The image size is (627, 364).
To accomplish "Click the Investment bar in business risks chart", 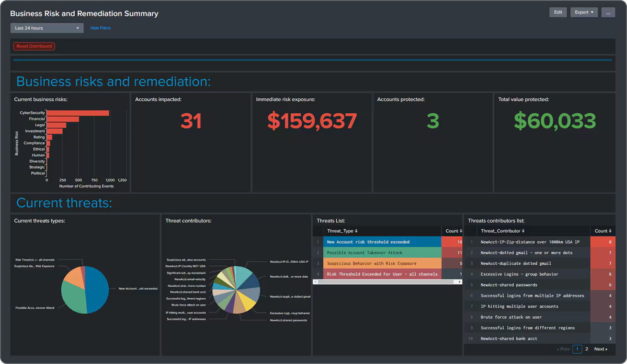I will (x=55, y=131).
